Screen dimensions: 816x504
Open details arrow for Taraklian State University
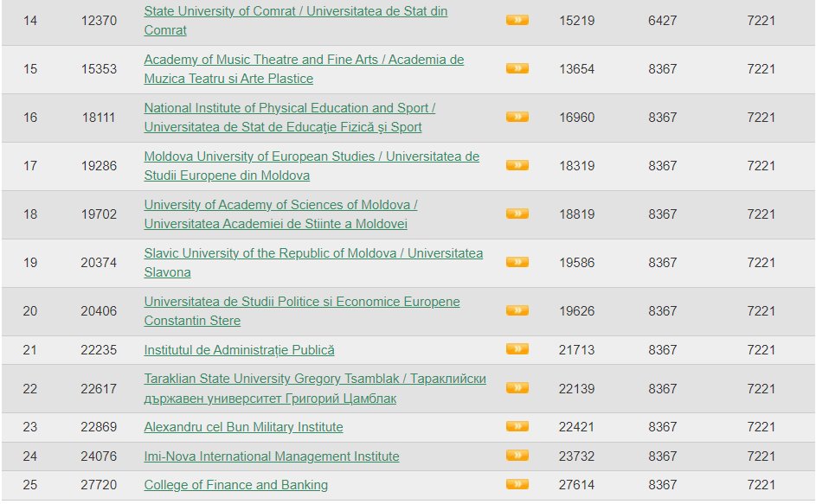[517, 388]
